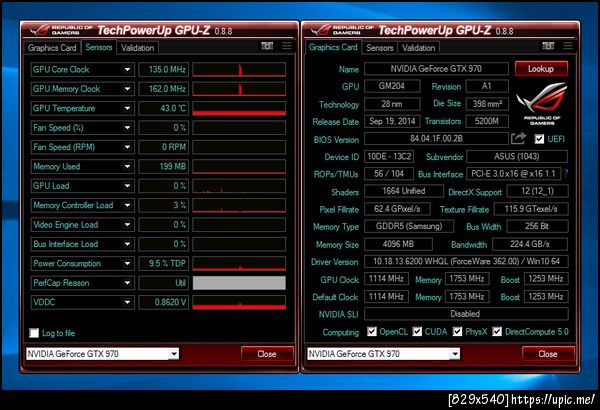
Task: Select Sensors tab in left window
Action: pyautogui.click(x=99, y=47)
